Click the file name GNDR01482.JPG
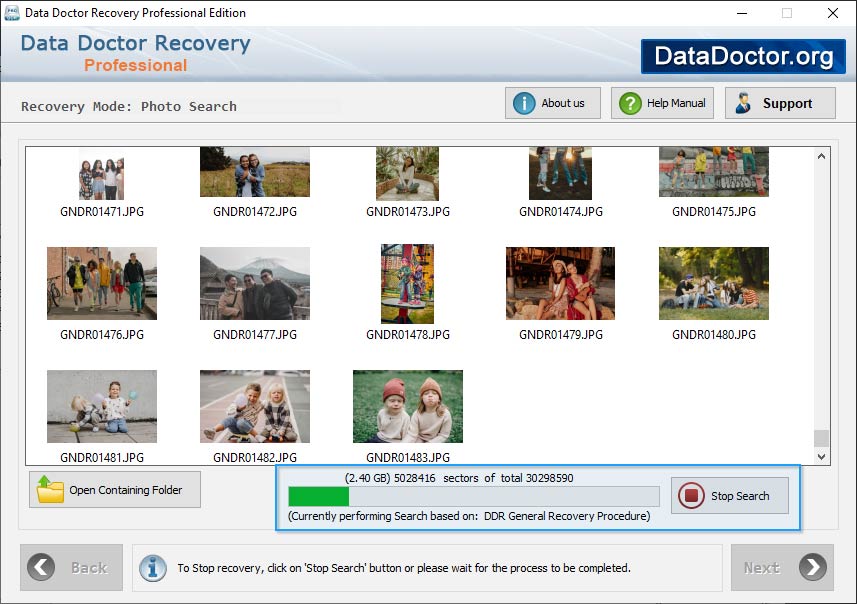This screenshot has width=857, height=604. pyautogui.click(x=255, y=458)
